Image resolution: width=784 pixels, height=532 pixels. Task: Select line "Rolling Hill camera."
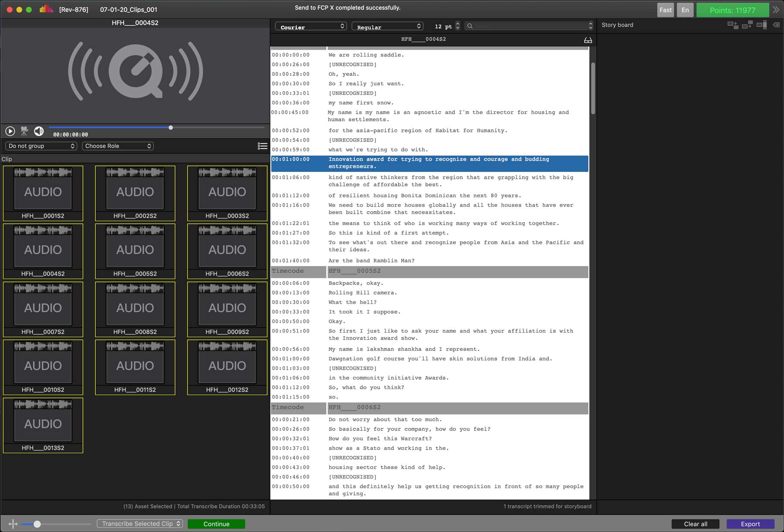[363, 293]
